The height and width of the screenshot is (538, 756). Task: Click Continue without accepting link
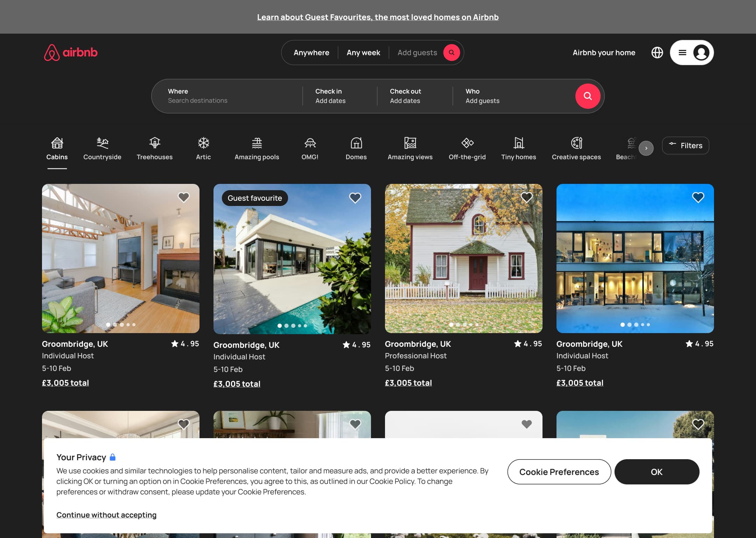coord(106,515)
